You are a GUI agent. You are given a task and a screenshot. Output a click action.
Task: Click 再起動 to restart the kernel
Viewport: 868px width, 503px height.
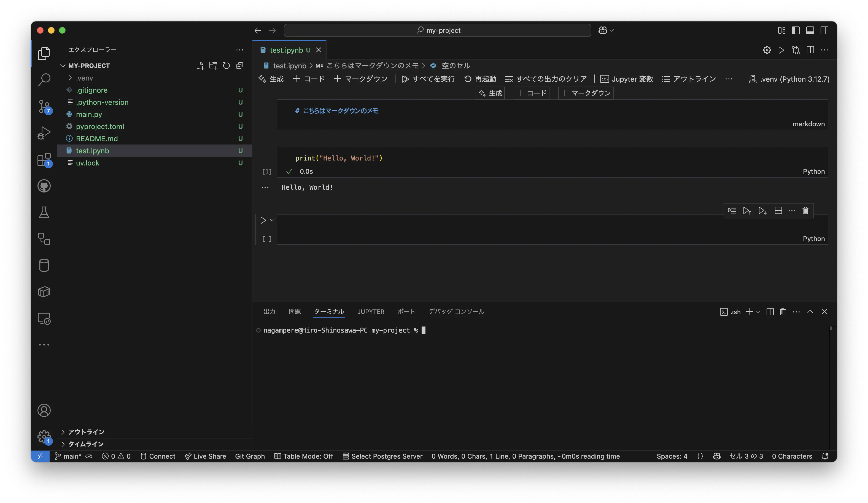pyautogui.click(x=480, y=79)
